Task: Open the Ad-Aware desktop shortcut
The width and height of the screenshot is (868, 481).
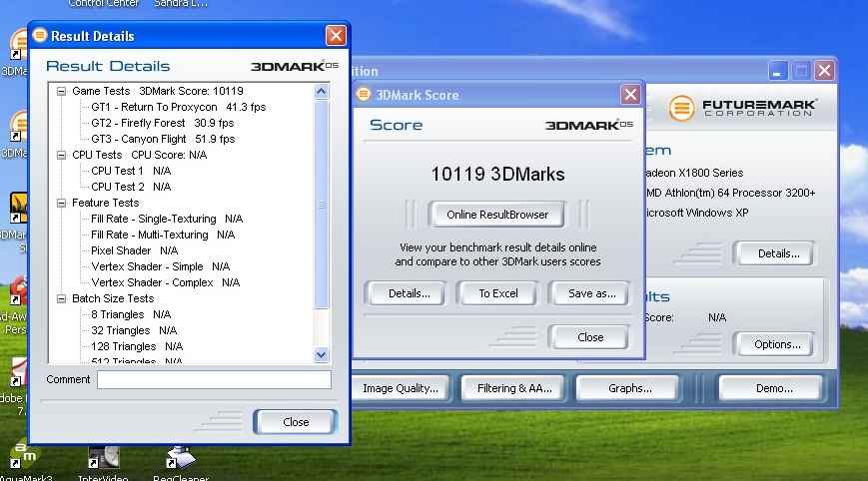Action: tap(16, 294)
